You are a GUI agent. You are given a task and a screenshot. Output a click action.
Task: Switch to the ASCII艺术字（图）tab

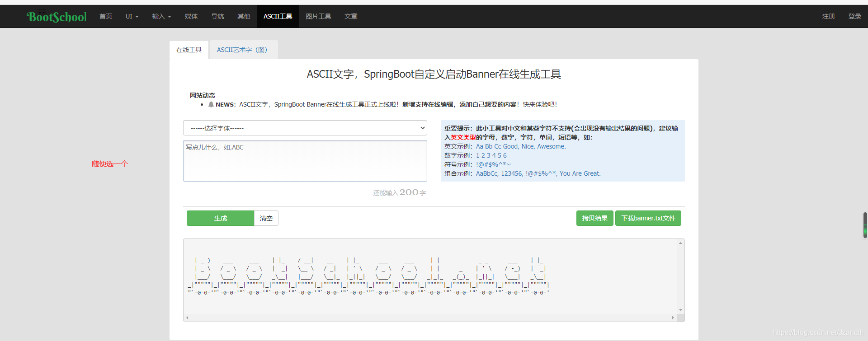[x=243, y=50]
